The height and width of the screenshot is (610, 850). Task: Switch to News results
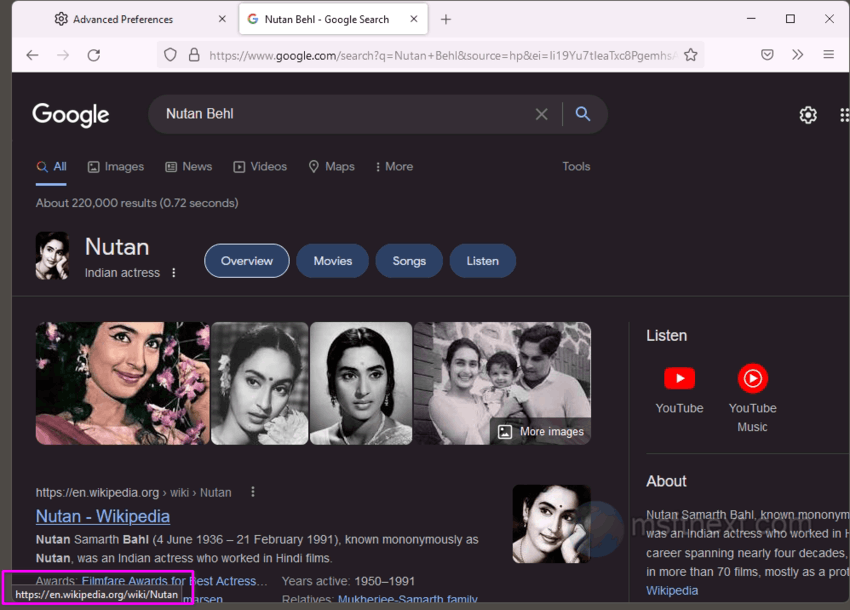(x=189, y=167)
